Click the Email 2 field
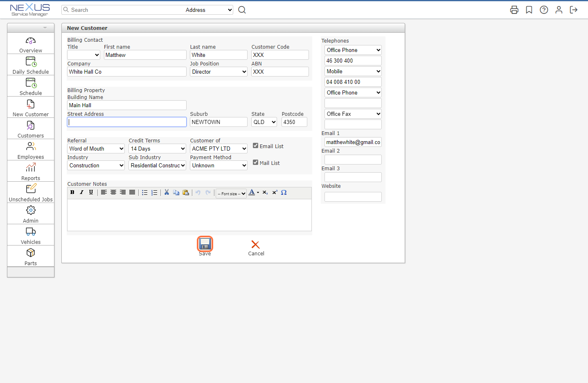Image resolution: width=588 pixels, height=383 pixels. click(353, 160)
